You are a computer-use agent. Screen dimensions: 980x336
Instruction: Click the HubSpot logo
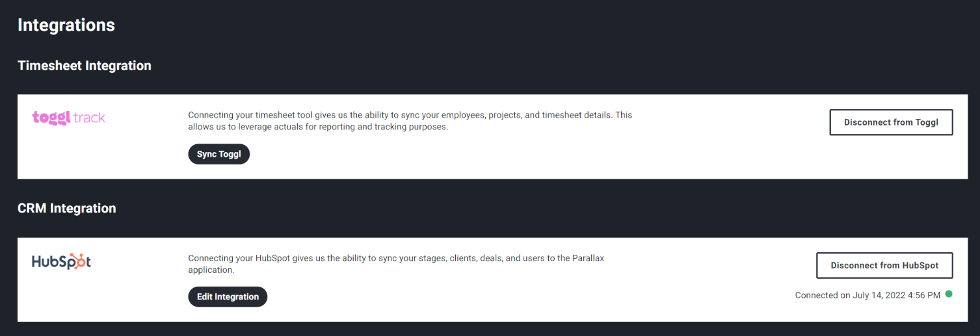[62, 261]
